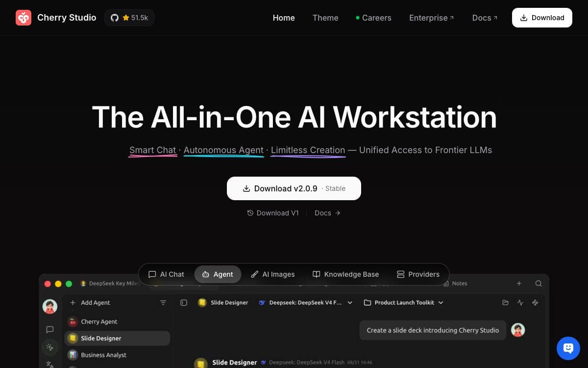Click the user avatar in sidebar

[x=50, y=307]
